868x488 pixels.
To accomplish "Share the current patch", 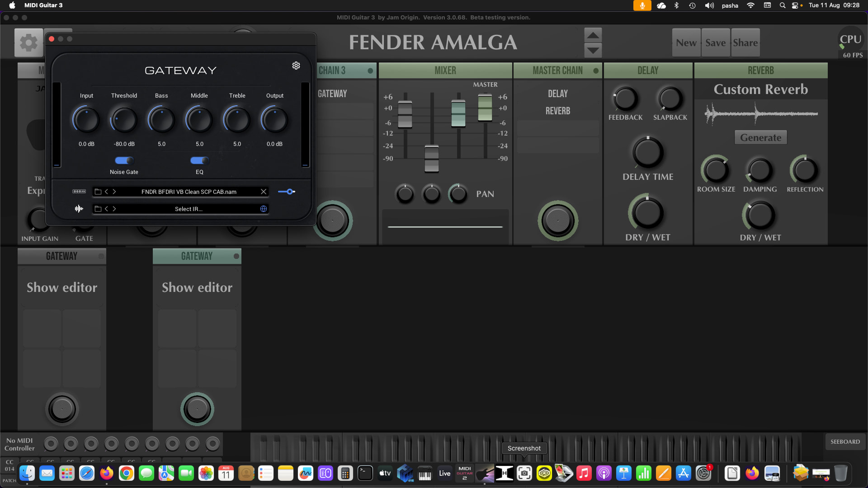I will 745,42.
